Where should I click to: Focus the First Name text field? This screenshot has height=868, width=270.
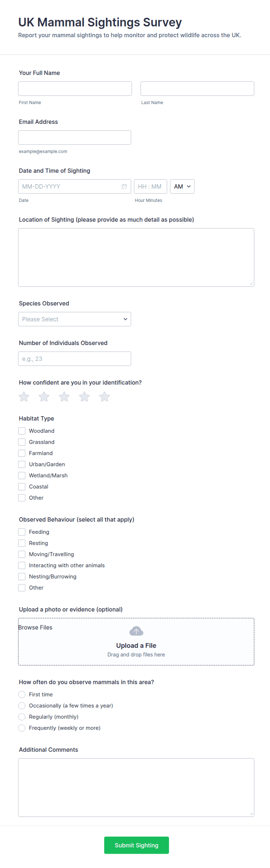tap(75, 89)
